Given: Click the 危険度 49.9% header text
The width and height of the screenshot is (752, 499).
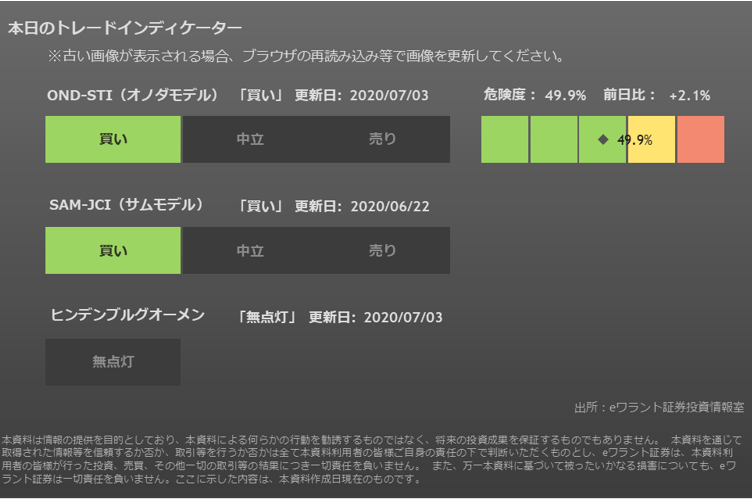Looking at the screenshot, I should click(x=534, y=96).
